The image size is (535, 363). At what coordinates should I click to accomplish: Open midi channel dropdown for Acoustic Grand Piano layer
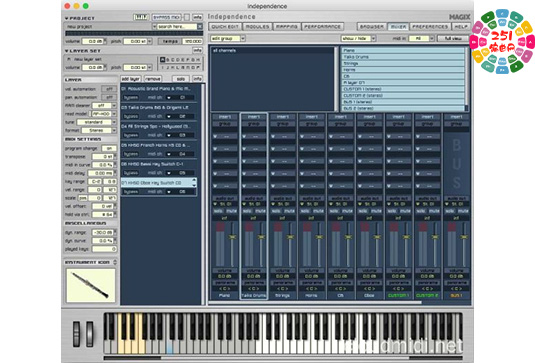tap(169, 98)
